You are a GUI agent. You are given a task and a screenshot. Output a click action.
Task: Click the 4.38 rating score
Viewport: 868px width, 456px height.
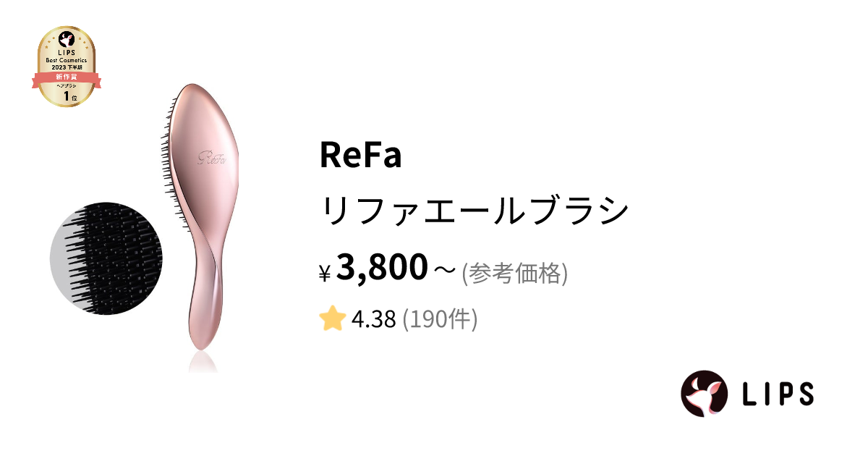tap(373, 319)
